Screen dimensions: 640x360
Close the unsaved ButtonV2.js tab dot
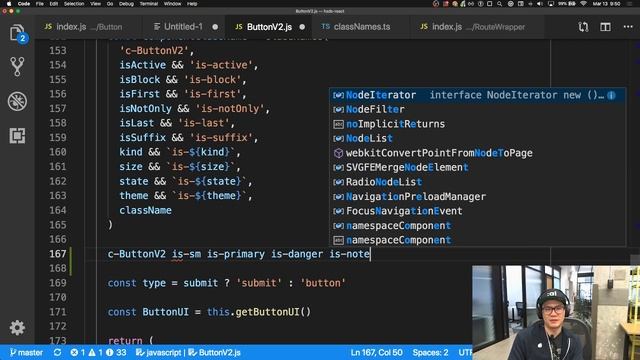(x=302, y=27)
